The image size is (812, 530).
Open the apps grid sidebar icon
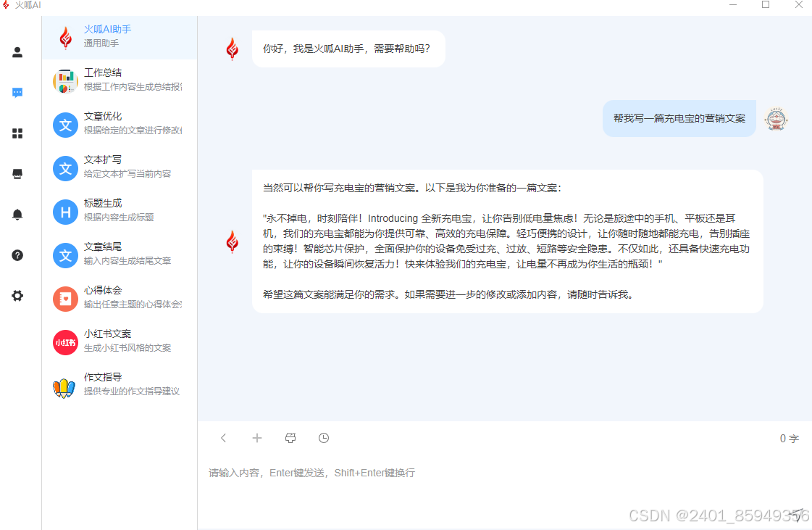tap(17, 133)
